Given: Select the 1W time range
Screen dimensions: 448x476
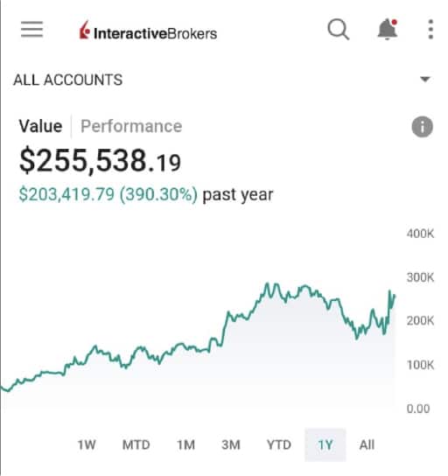Looking at the screenshot, I should click(x=87, y=444).
